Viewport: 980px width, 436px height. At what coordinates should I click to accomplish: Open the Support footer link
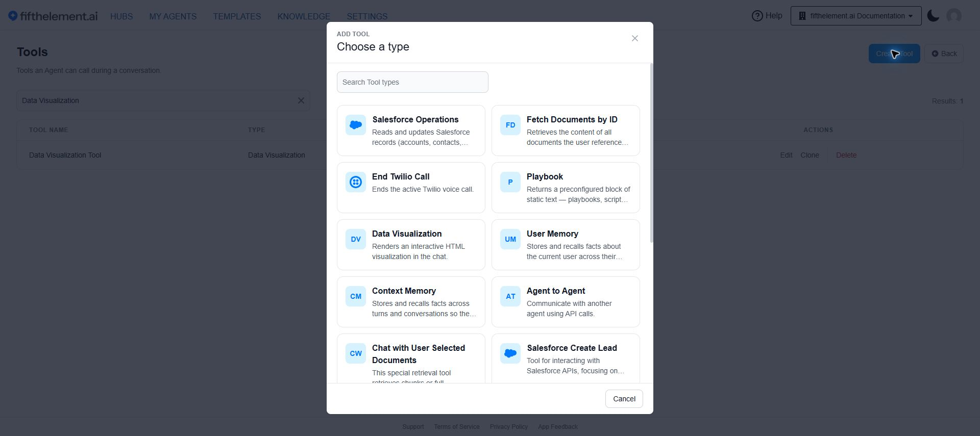pyautogui.click(x=413, y=427)
